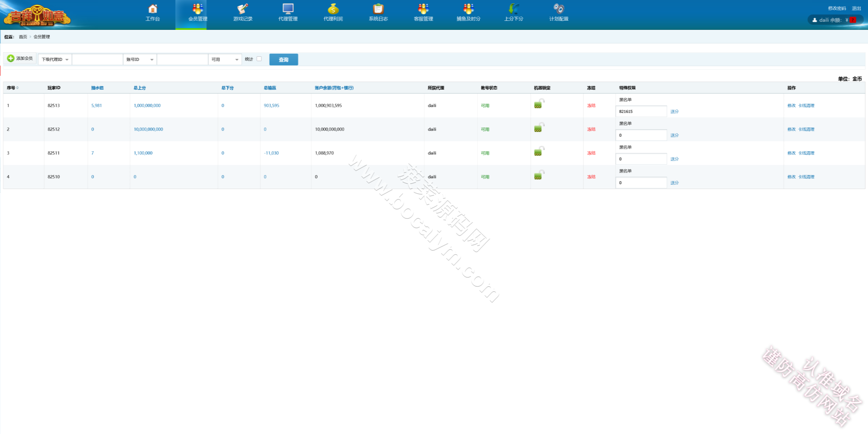Screen dimensions: 868x434
Task: Expand the 账号ID dropdown
Action: (x=140, y=59)
